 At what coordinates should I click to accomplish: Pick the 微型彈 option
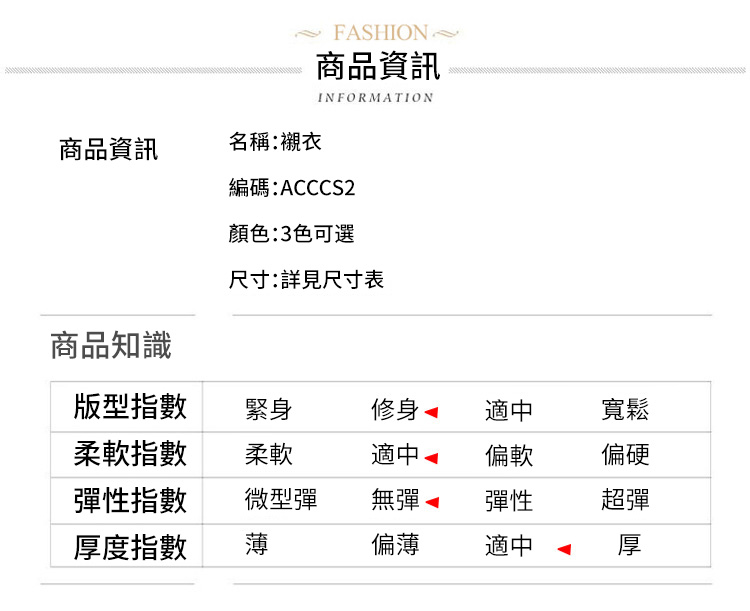[x=280, y=500]
